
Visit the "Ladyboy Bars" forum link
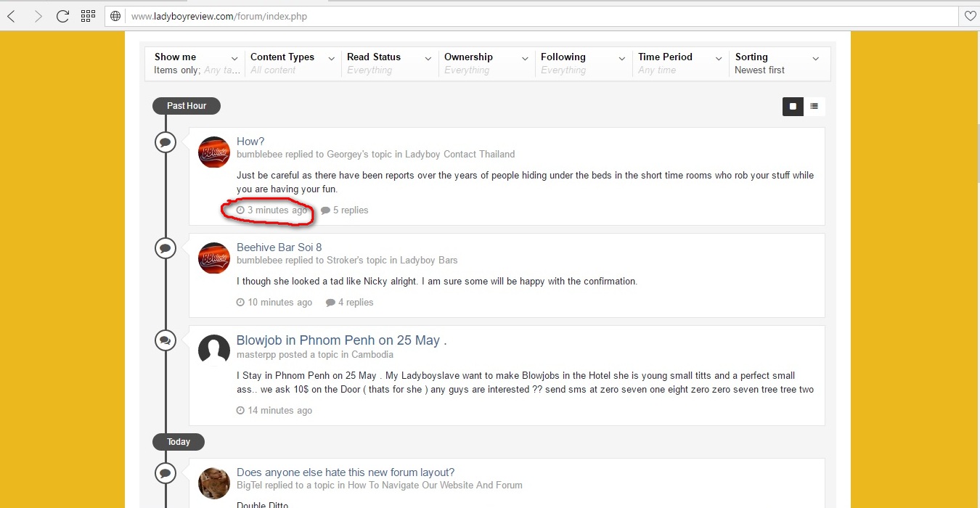pyautogui.click(x=429, y=261)
